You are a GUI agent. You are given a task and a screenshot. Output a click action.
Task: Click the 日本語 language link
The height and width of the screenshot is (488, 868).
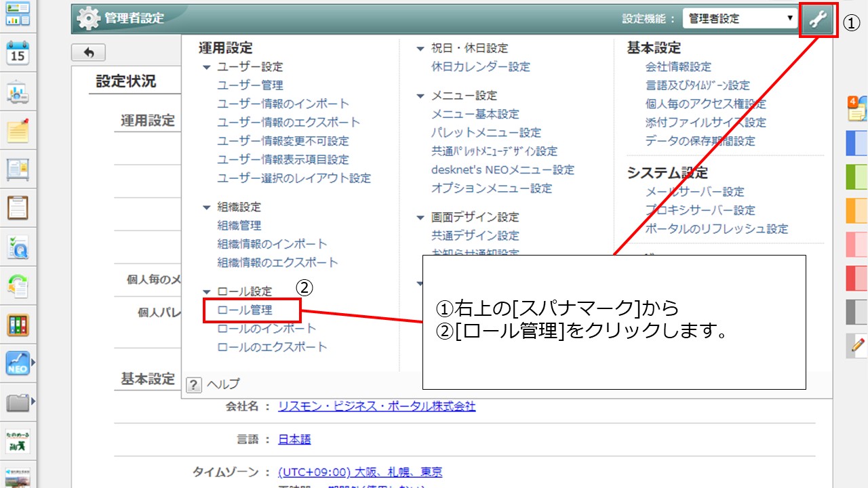(x=294, y=439)
